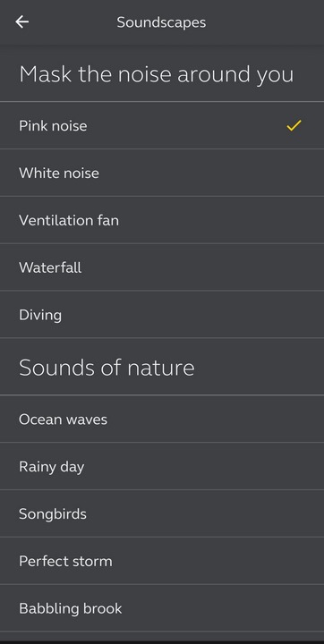The height and width of the screenshot is (644, 324).
Task: Choose the Rainy day soundscape
Action: [162, 467]
